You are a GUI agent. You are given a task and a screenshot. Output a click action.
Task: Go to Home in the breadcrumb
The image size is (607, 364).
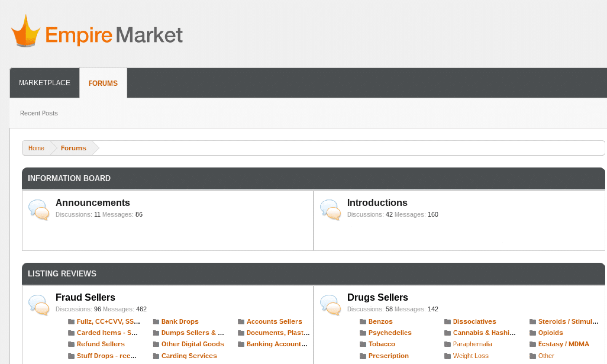pyautogui.click(x=36, y=148)
